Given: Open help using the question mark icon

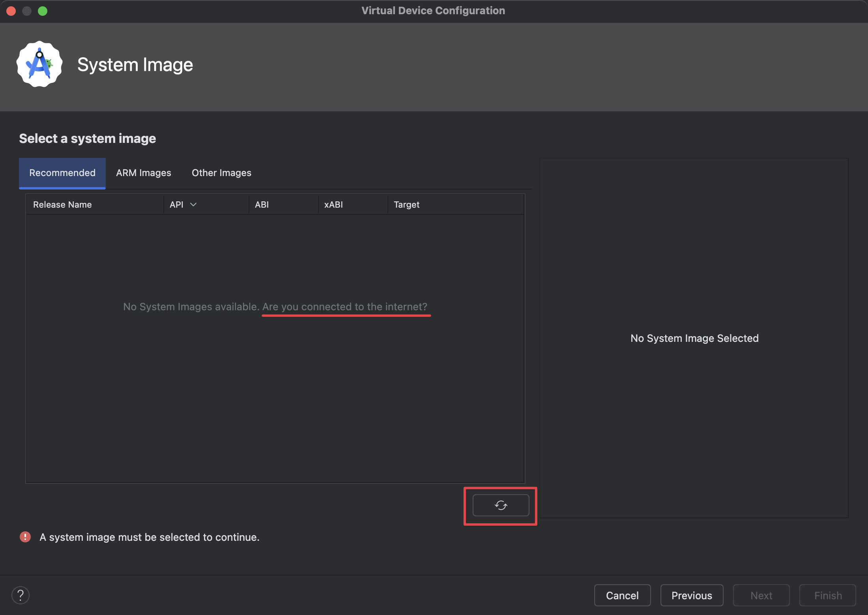Looking at the screenshot, I should (x=21, y=595).
